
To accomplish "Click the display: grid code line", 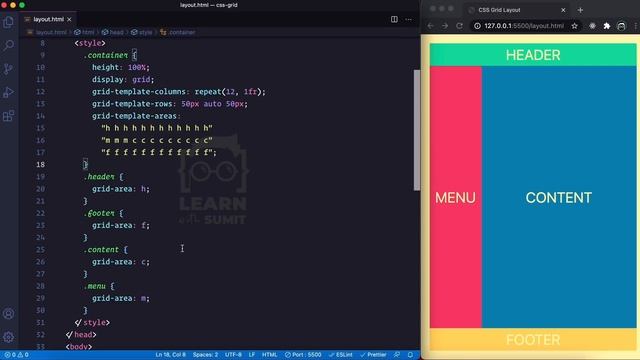I will (x=123, y=79).
